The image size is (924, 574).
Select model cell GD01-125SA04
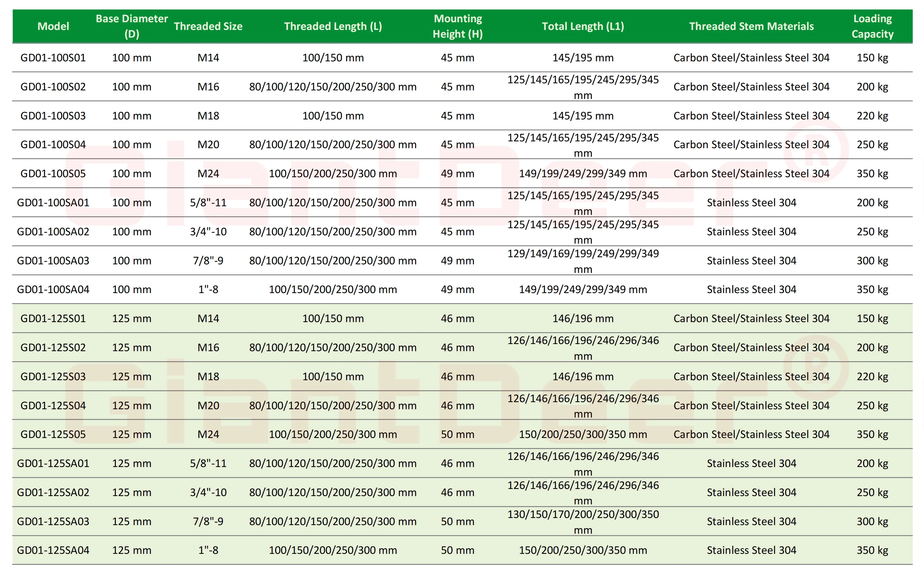(x=53, y=550)
